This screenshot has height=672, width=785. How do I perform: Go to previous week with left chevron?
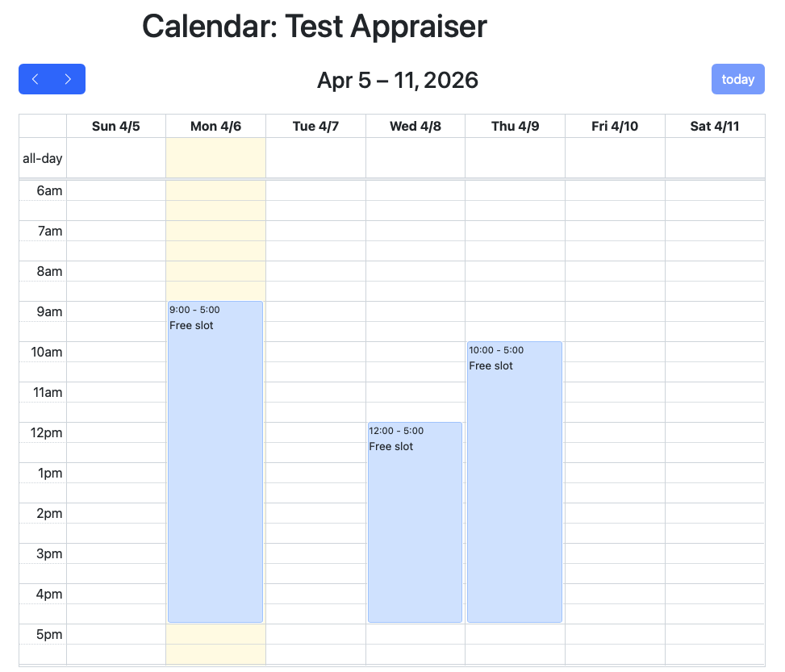pos(35,79)
